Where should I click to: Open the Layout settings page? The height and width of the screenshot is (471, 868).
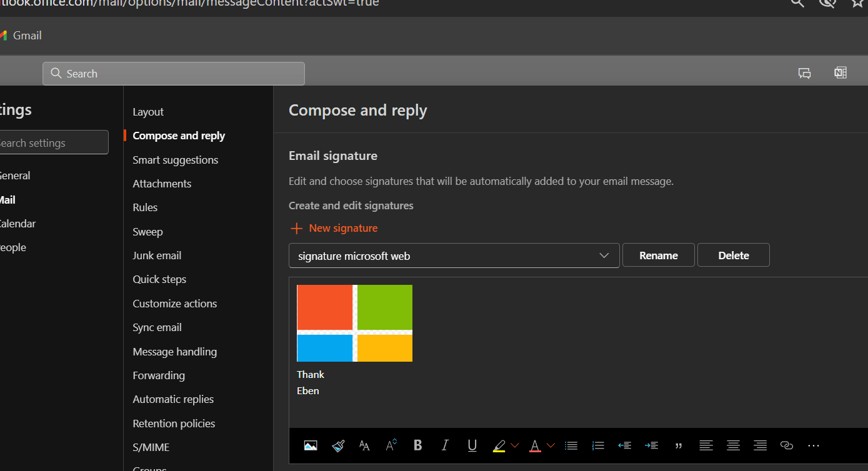148,112
